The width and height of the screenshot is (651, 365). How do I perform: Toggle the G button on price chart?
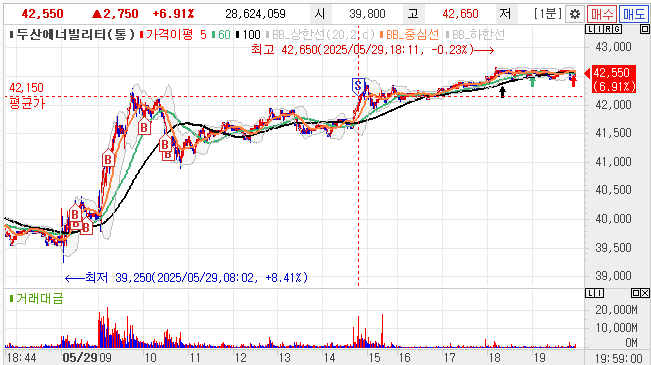(617, 29)
